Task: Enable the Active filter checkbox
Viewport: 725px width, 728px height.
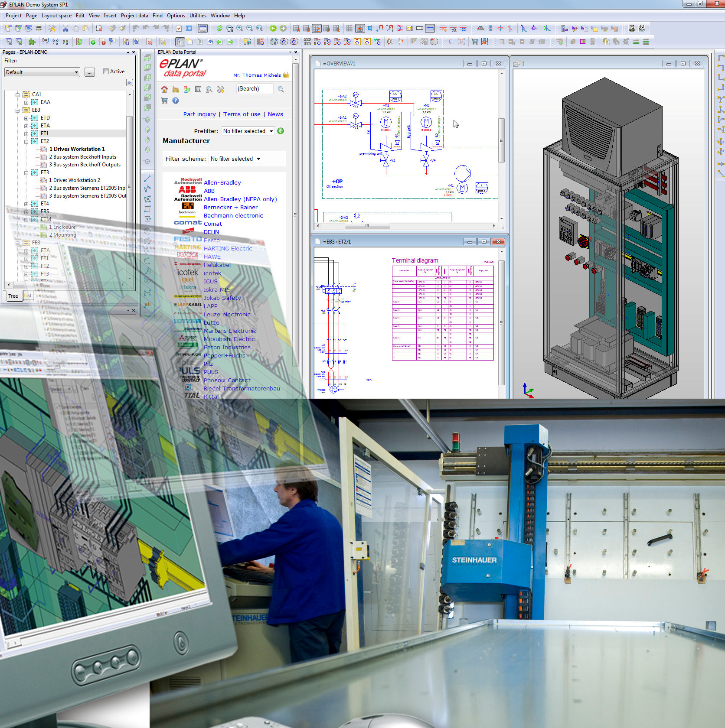Action: 106,71
